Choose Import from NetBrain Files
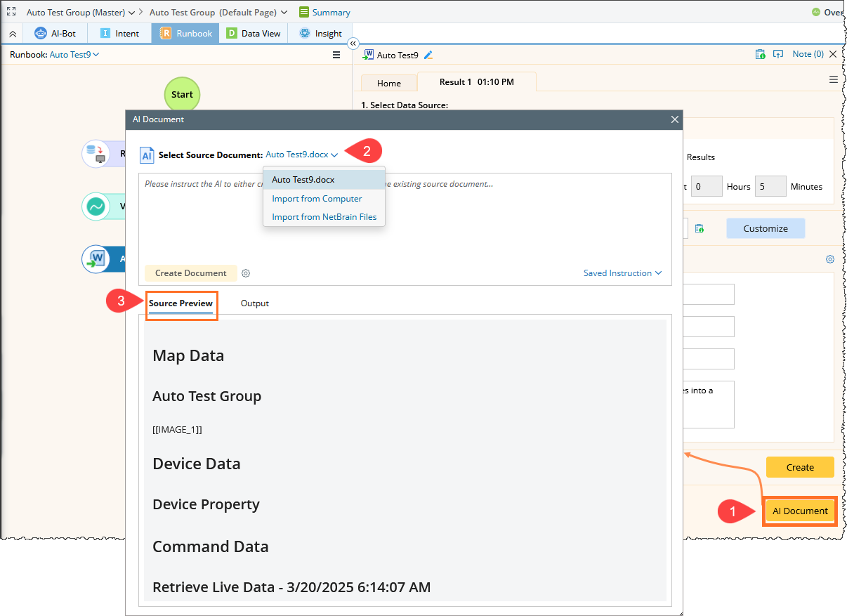 coord(324,217)
